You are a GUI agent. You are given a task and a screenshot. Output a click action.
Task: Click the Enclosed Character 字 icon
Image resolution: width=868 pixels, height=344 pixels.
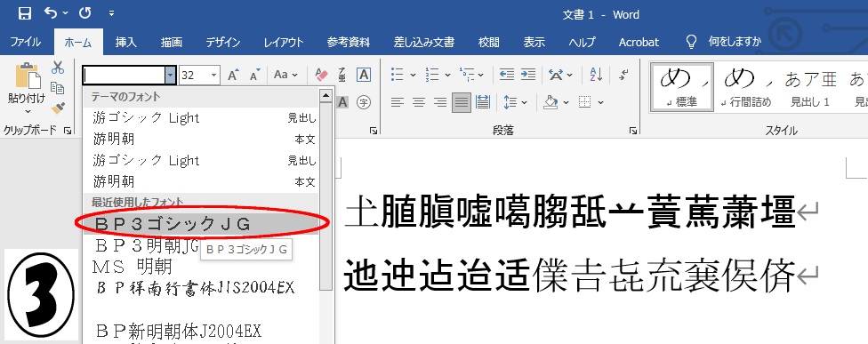(x=363, y=101)
